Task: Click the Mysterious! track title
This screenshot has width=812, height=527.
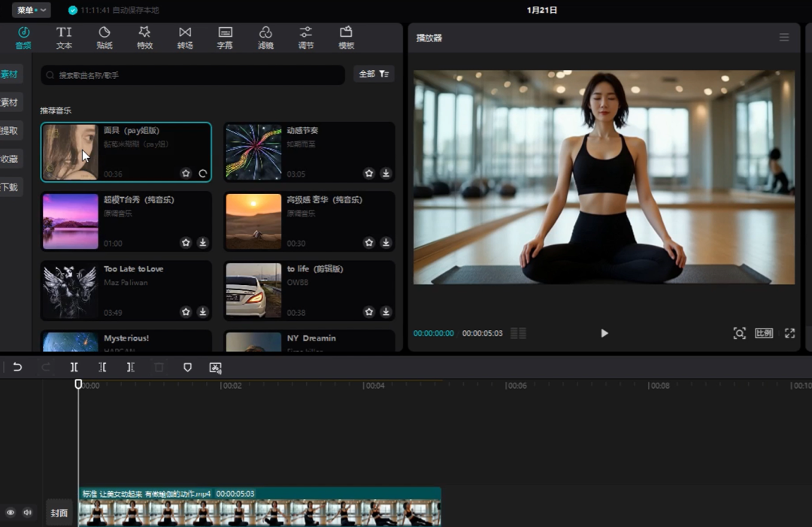Action: pos(126,338)
